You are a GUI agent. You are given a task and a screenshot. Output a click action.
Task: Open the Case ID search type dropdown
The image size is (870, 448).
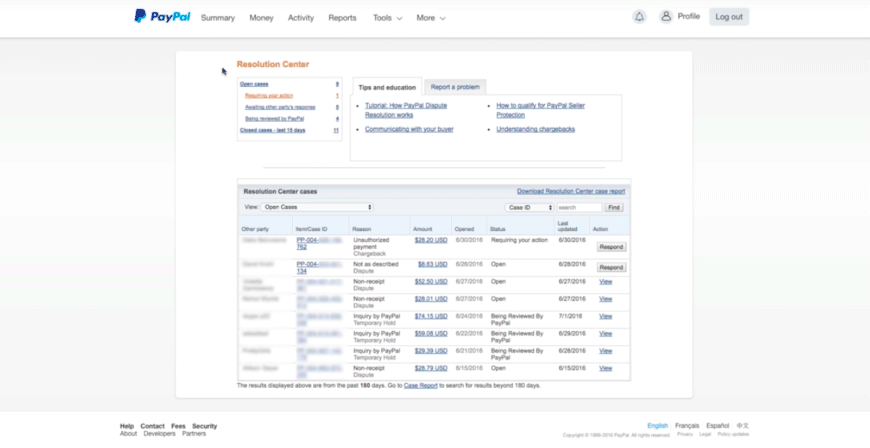click(x=529, y=207)
